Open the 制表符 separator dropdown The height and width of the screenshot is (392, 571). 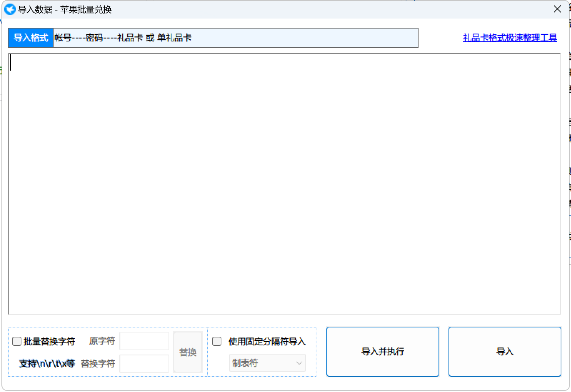[267, 363]
